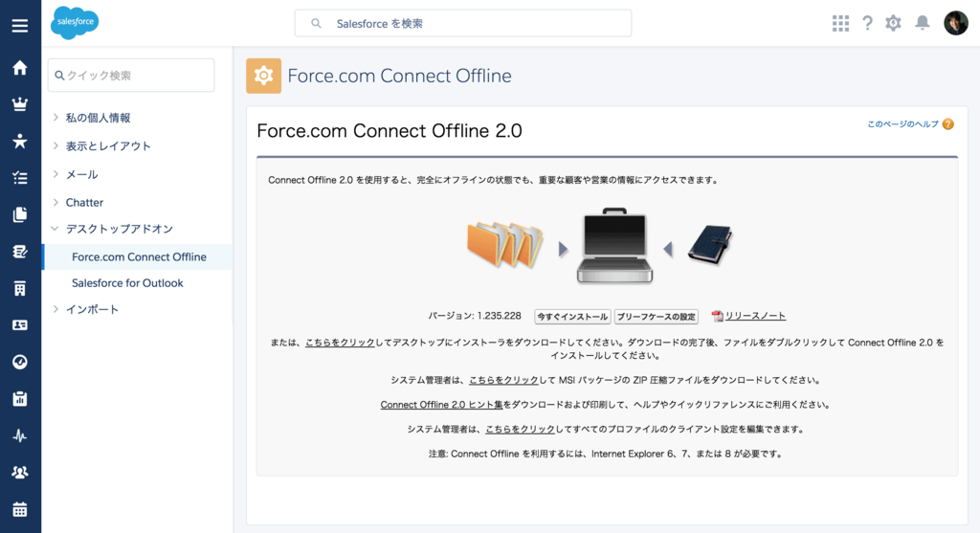Go to the Home sidebar icon
The width and height of the screenshot is (980, 533).
point(20,68)
